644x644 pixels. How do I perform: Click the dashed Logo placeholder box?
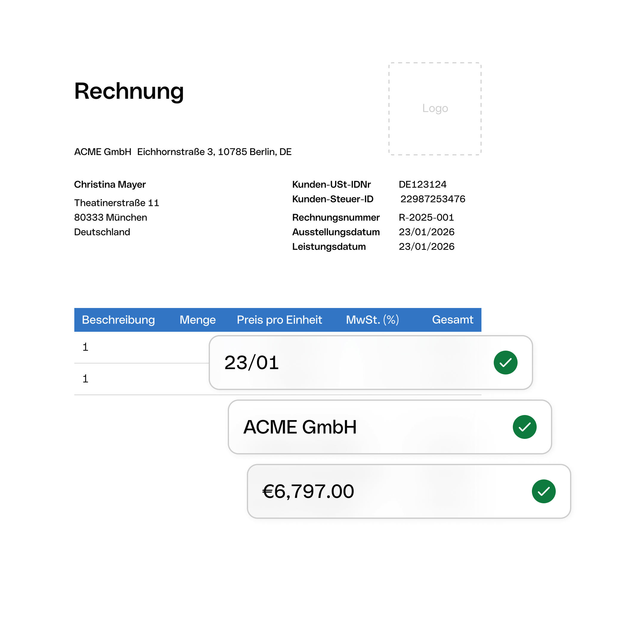[435, 109]
